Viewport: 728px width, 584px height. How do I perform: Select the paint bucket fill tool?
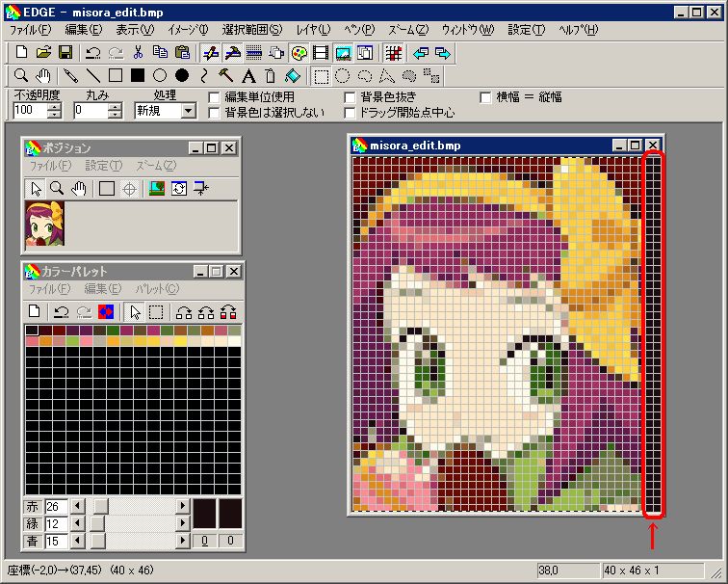tap(293, 75)
